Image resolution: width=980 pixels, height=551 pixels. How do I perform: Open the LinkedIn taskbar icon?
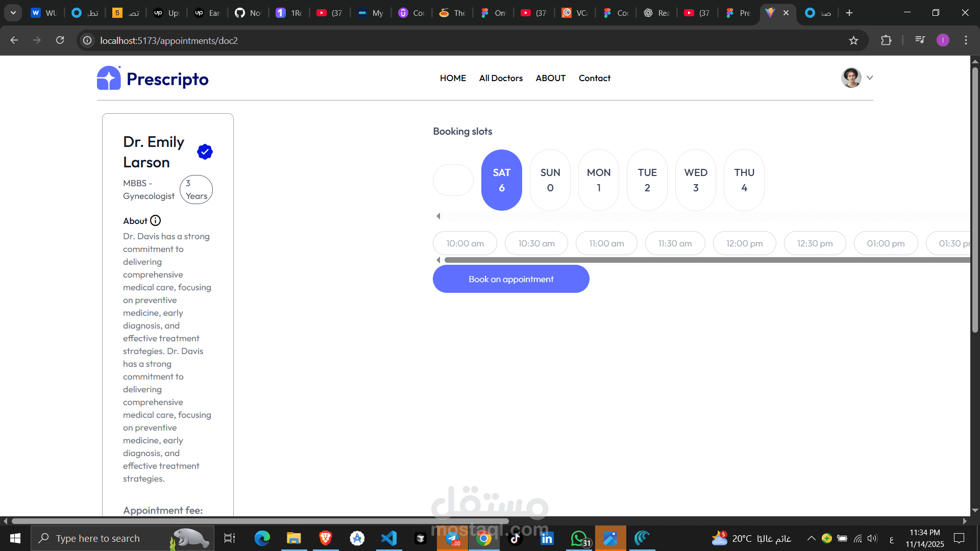click(547, 538)
